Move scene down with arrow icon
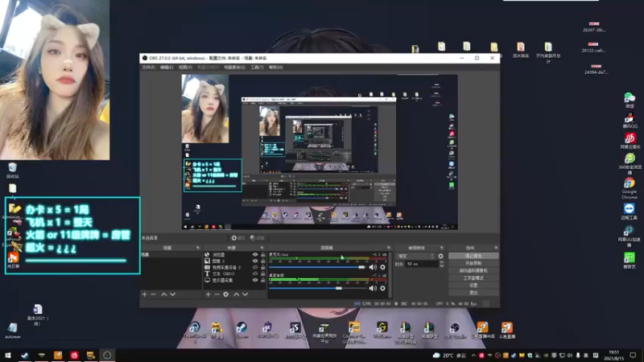The image size is (644, 362). click(173, 294)
